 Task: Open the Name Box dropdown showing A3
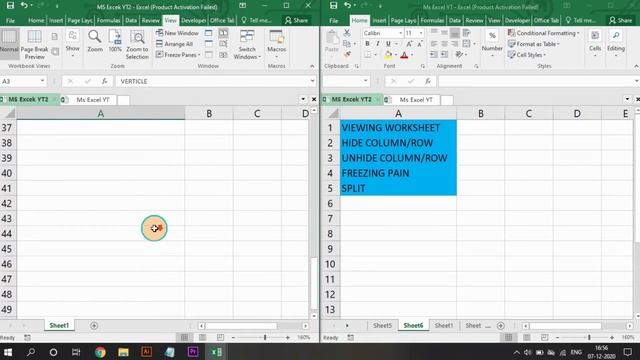coord(42,81)
